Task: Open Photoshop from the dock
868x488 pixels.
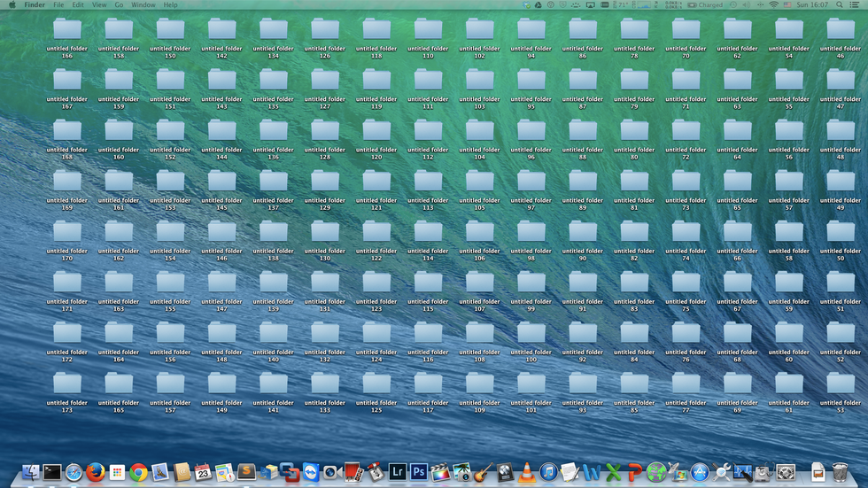Action: click(x=419, y=472)
